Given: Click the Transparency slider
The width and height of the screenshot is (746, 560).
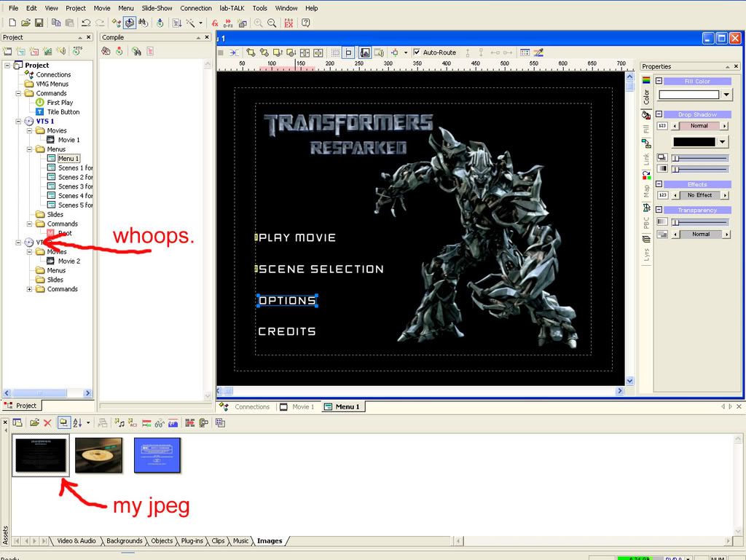Looking at the screenshot, I should pyautogui.click(x=700, y=222).
